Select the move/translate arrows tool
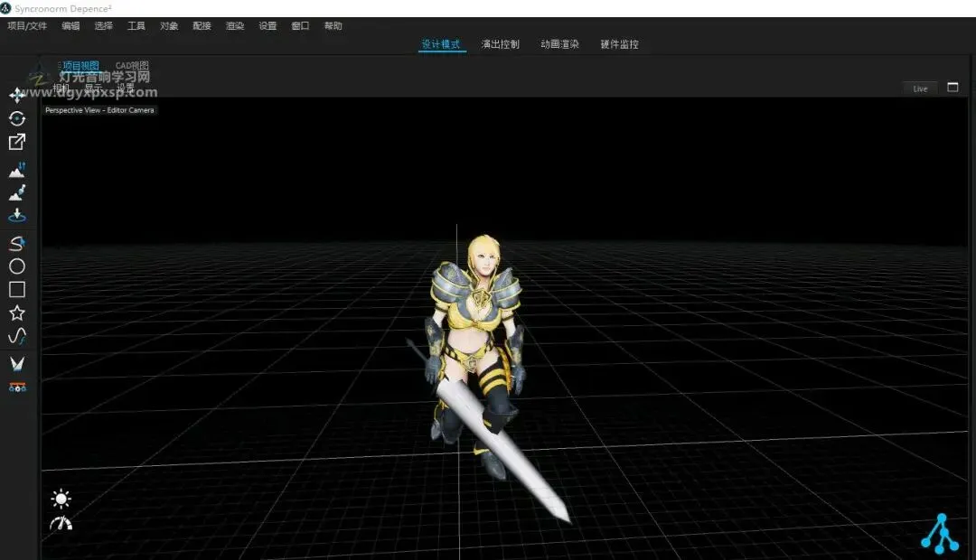 (x=17, y=95)
